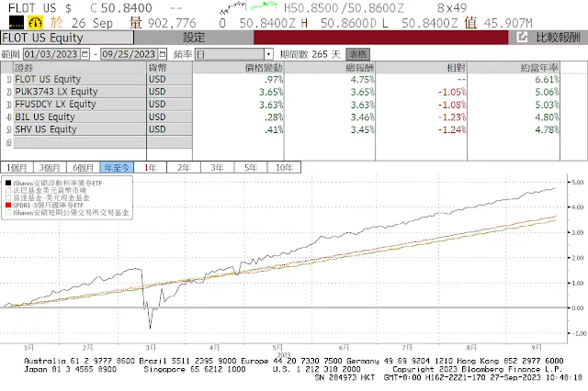Click legend label 富達基金-美元現金基金

point(51,197)
